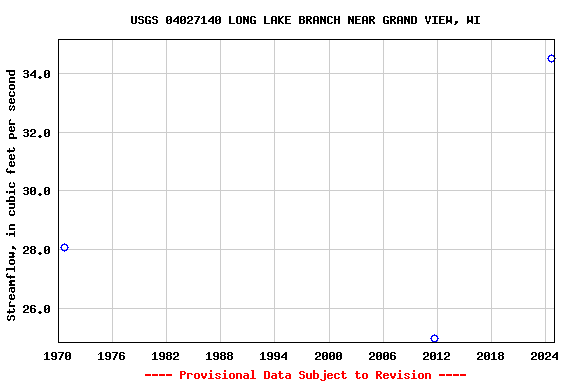Click the 'Provisional Data Subject to Revision' notice
The width and height of the screenshot is (576, 384).
click(305, 375)
